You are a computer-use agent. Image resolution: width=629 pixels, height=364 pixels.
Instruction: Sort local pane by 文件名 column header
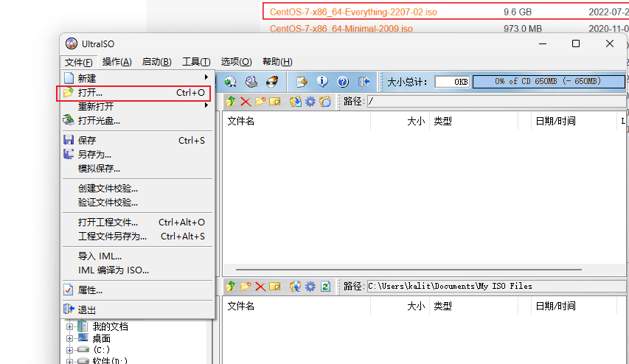(296, 307)
